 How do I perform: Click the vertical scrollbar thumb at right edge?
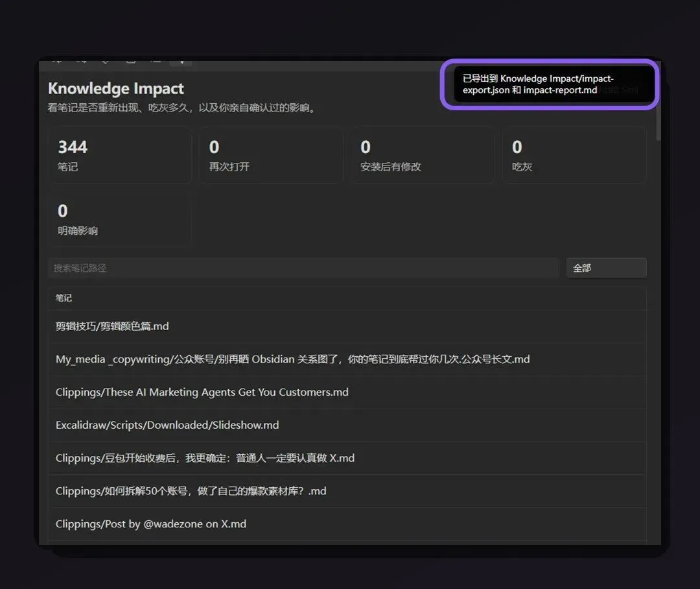click(658, 123)
